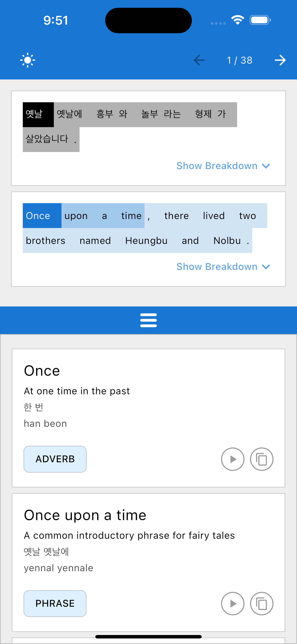The image size is (297, 644).
Task: Go to previous page with left arrow
Action: click(x=199, y=60)
